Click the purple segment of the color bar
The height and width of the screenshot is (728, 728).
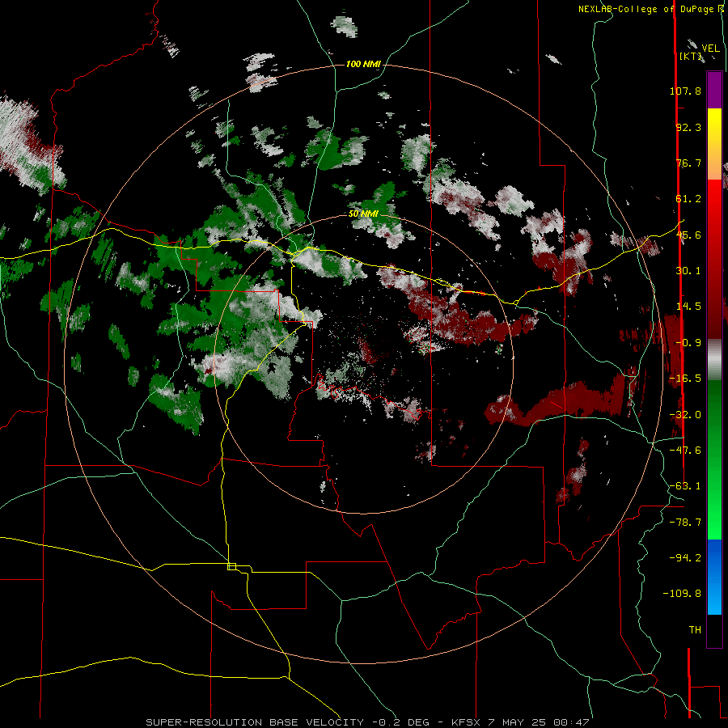[714, 90]
